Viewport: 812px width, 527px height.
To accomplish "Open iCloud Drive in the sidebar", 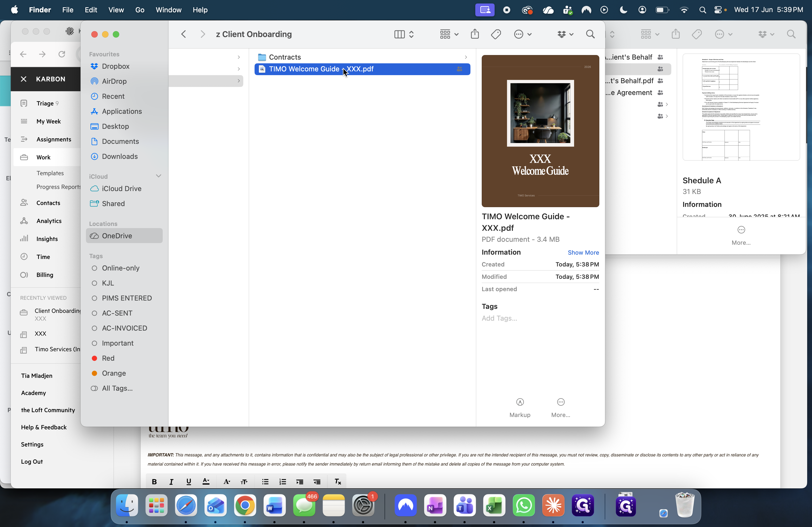I will pyautogui.click(x=124, y=189).
